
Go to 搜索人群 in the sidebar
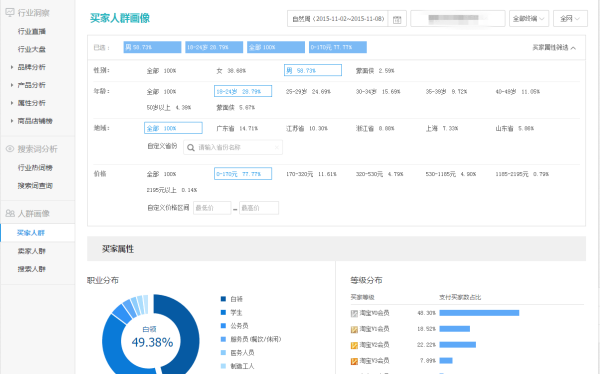coord(31,269)
